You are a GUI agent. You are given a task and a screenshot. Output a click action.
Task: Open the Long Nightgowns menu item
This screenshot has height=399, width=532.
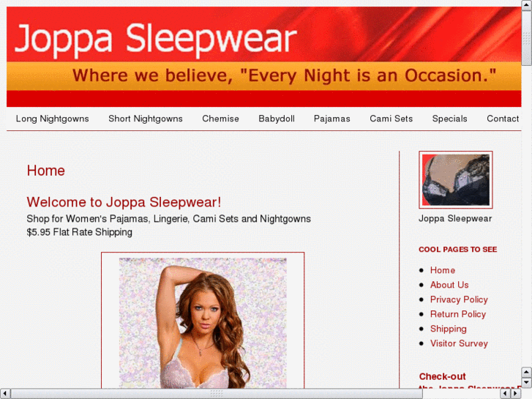pyautogui.click(x=52, y=119)
